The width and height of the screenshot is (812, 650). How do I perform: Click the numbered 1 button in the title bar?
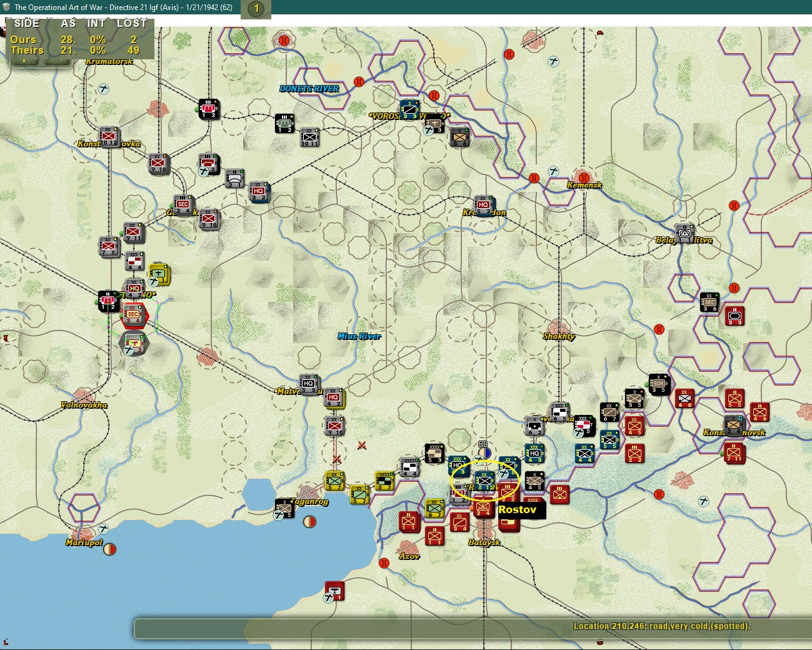pyautogui.click(x=256, y=9)
